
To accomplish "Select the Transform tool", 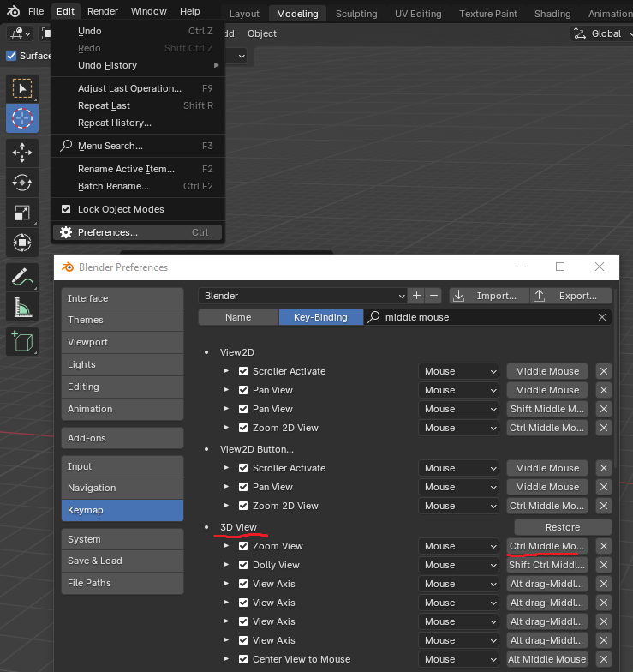I will click(22, 243).
